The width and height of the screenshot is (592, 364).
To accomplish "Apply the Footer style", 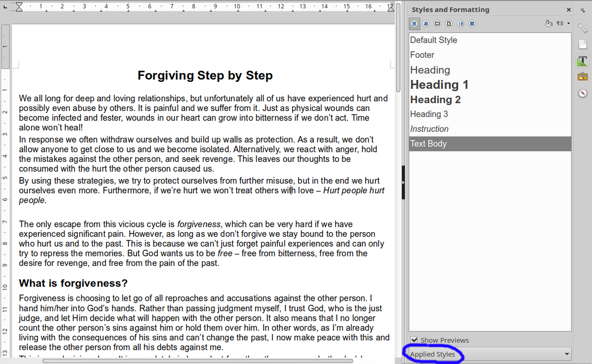I will click(422, 55).
